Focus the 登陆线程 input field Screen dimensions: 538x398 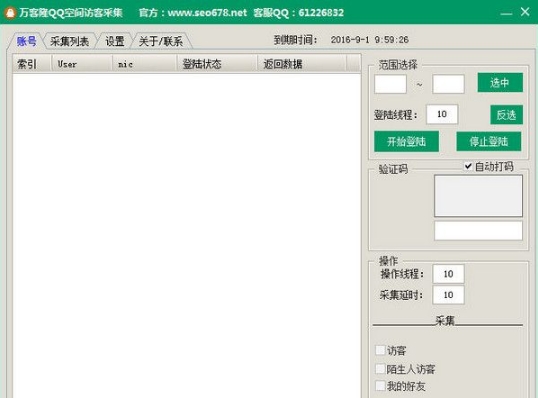(x=442, y=114)
